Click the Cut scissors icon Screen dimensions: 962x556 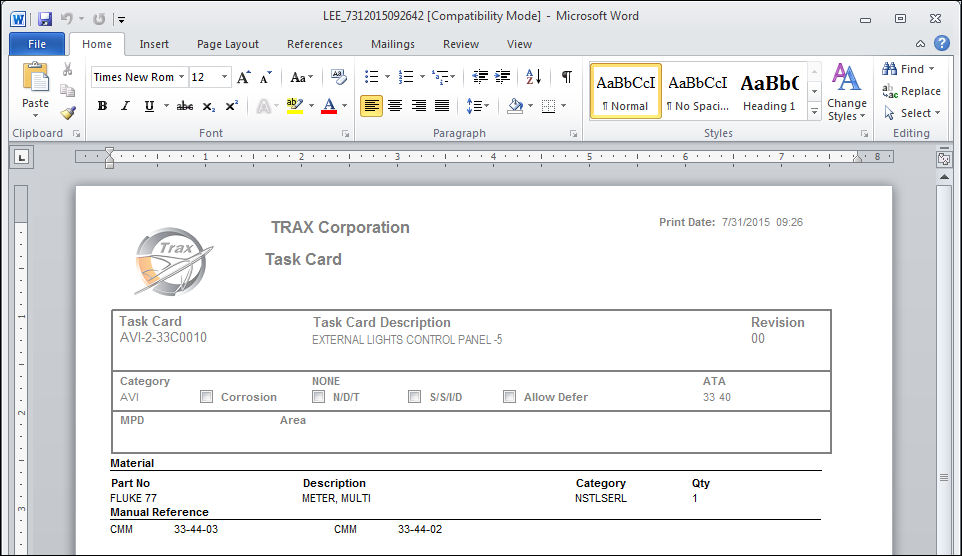67,69
